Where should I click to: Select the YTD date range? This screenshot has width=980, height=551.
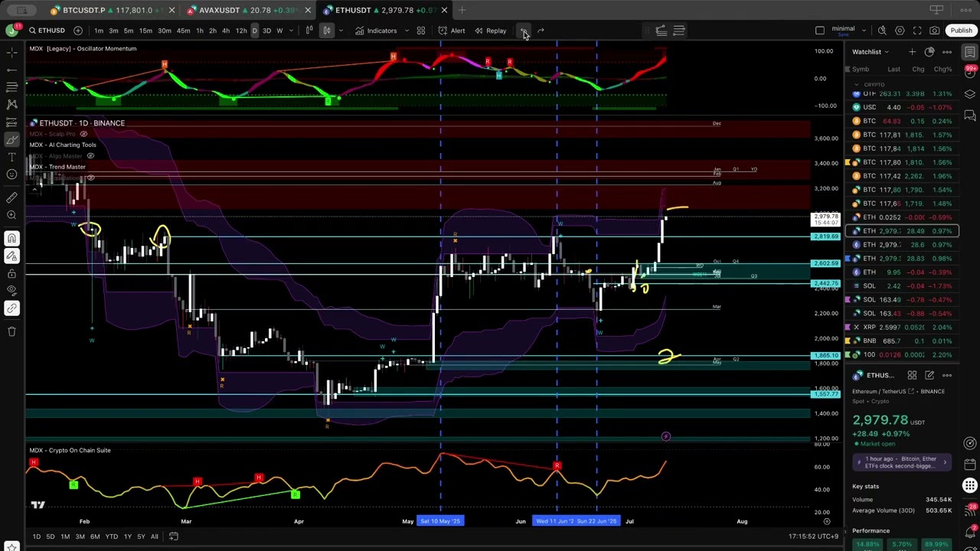click(x=112, y=536)
